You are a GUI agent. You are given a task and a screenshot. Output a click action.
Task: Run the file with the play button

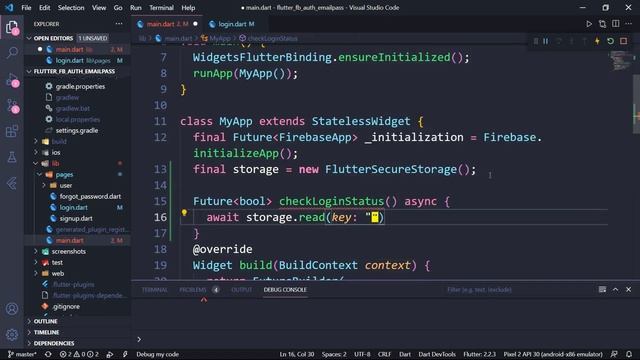click(x=589, y=24)
